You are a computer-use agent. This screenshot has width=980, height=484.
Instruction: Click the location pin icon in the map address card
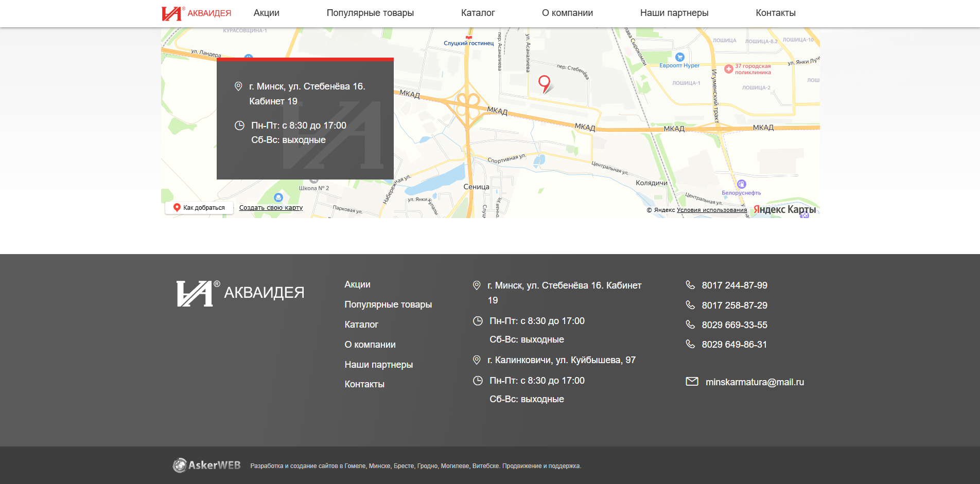pos(238,86)
